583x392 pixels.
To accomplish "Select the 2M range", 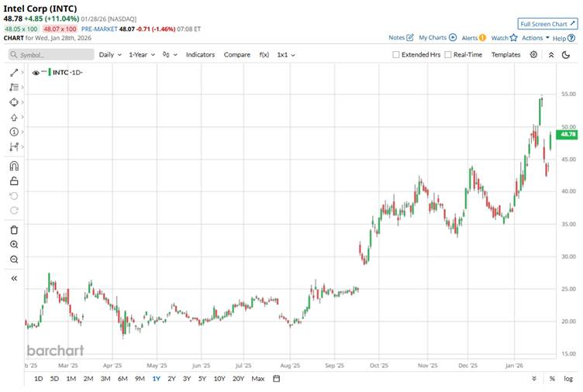I will coord(88,379).
